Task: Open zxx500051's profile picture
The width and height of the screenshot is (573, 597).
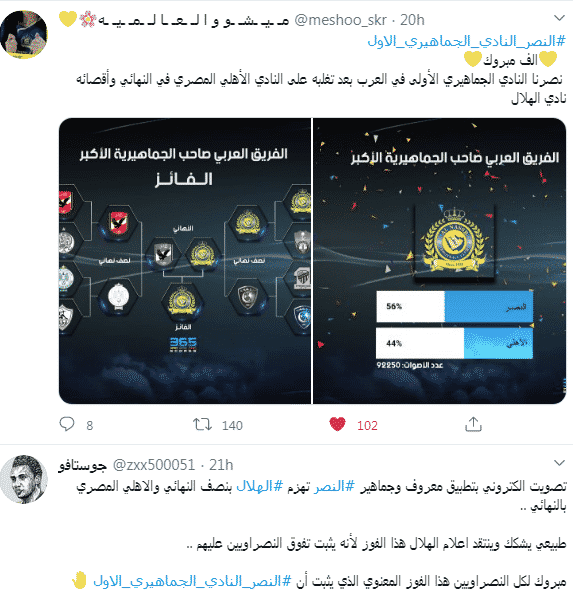Action: pos(24,479)
